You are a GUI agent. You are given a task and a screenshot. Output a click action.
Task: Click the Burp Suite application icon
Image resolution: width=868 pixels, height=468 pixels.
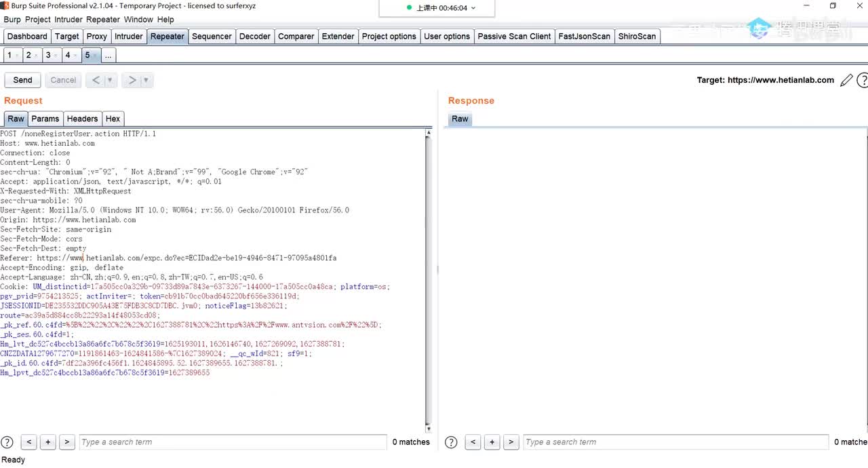pyautogui.click(x=5, y=6)
